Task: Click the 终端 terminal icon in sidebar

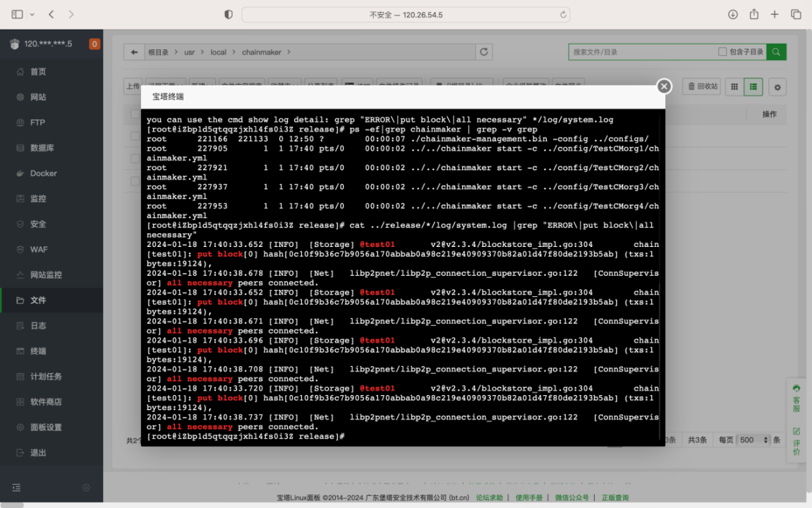Action: pos(20,351)
